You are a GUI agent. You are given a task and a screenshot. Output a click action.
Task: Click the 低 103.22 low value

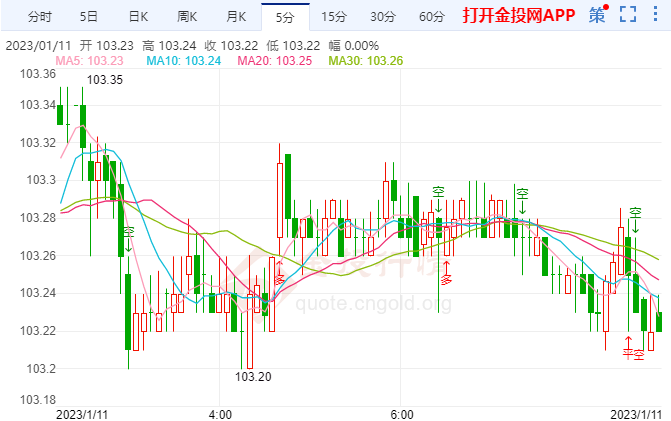293,45
